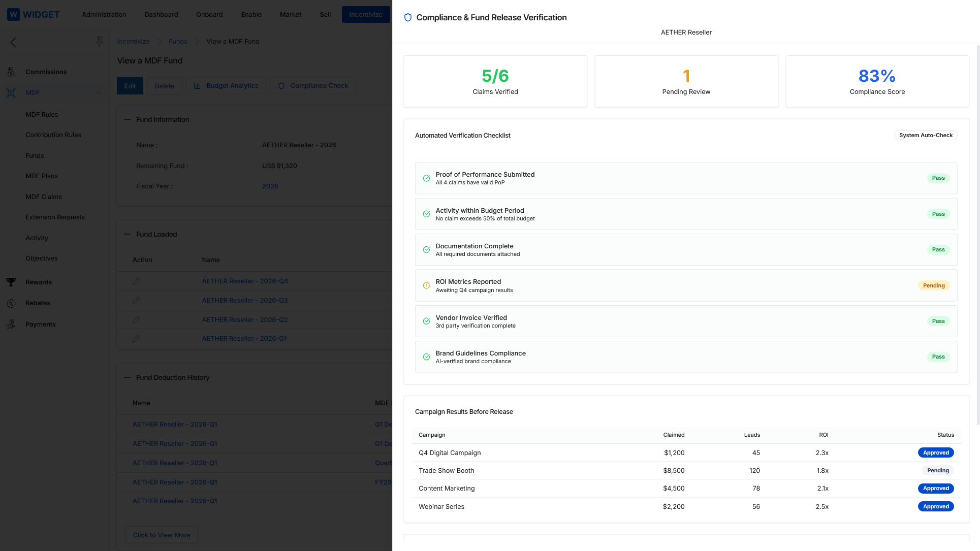Screen dimensions: 980x551
Task: Open Incentivize breadcrumb link
Action: pos(133,42)
